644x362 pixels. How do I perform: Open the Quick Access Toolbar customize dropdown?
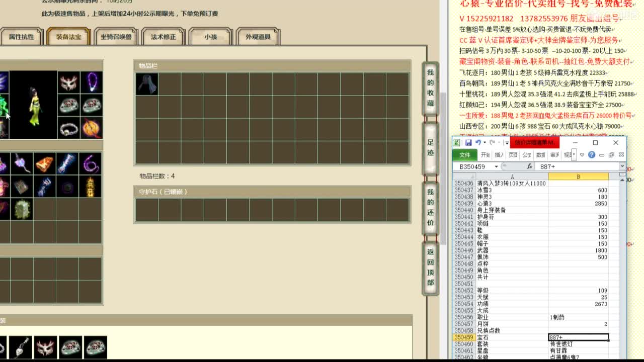coord(507,143)
